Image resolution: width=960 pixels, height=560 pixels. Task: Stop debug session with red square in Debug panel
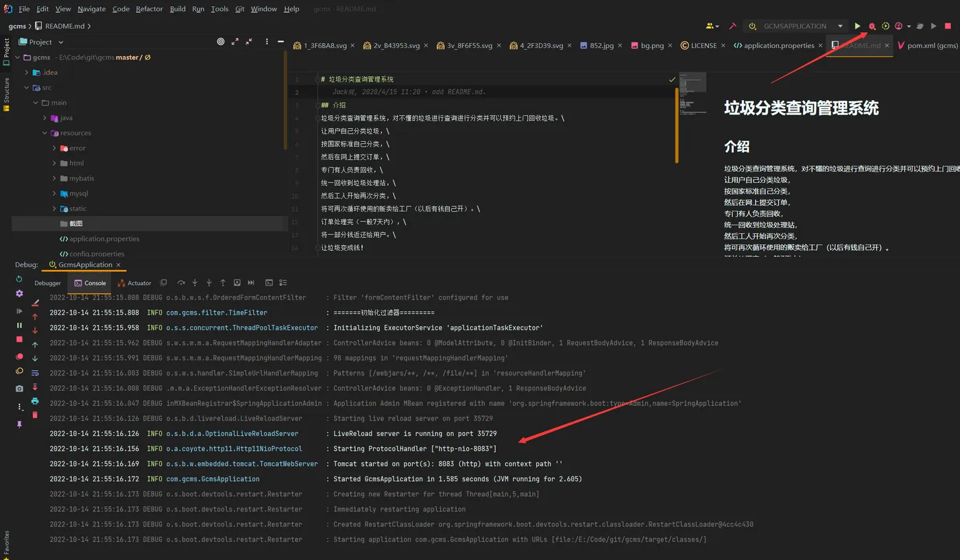[x=19, y=340]
